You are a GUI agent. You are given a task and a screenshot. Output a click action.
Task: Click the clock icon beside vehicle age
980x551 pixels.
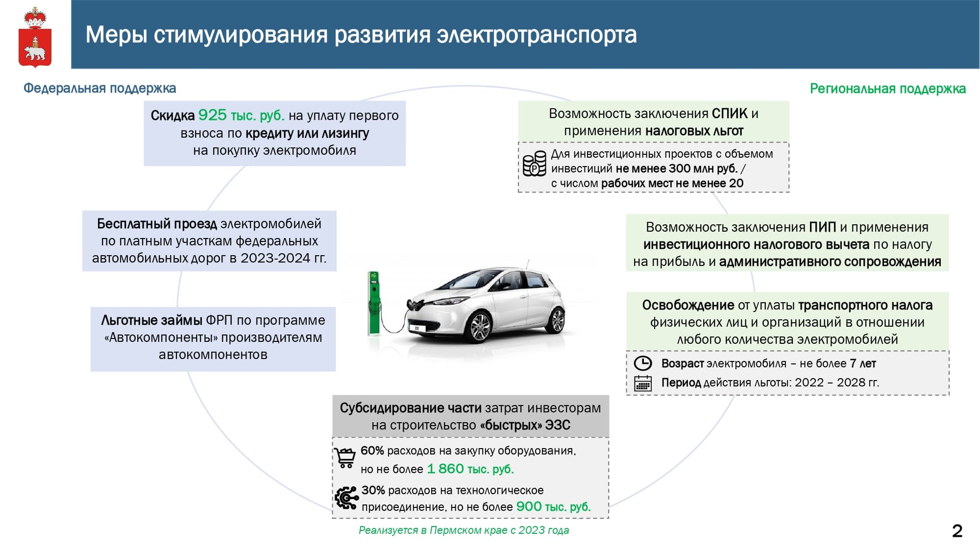[642, 363]
